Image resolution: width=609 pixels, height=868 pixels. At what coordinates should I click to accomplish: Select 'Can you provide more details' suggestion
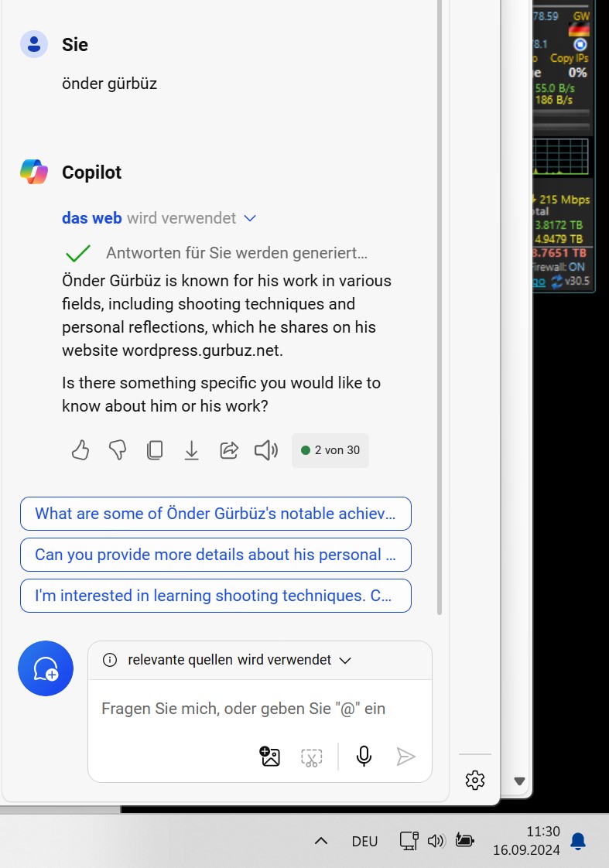(216, 555)
